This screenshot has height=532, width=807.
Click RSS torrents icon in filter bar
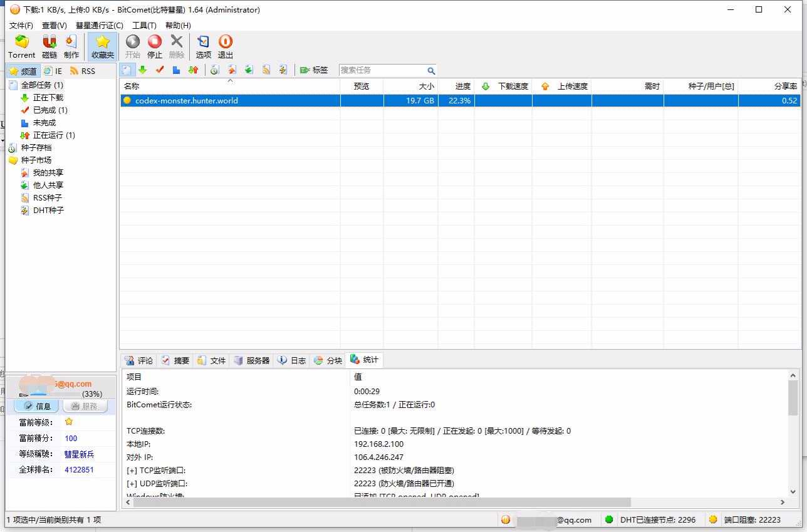(x=266, y=70)
